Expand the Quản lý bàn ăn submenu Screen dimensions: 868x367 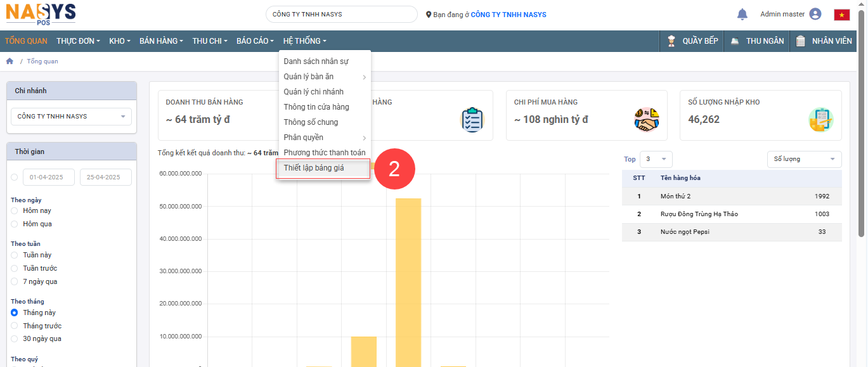coord(324,77)
